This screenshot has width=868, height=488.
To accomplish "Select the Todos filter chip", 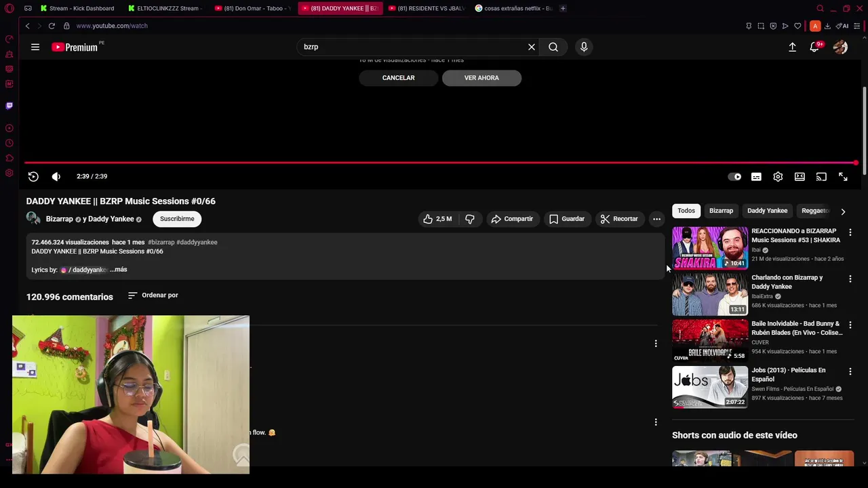I will 686,211.
